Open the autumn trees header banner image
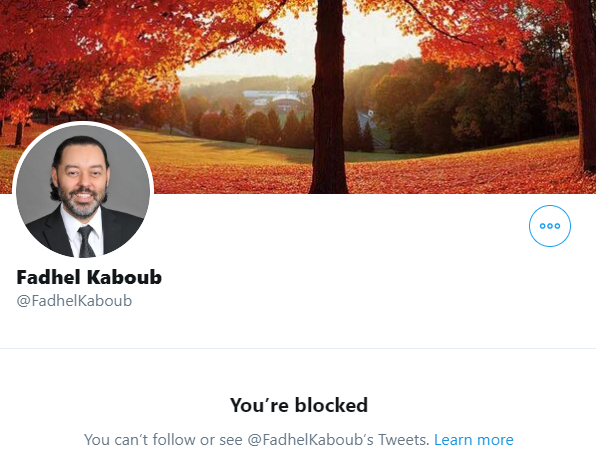 coord(298,97)
